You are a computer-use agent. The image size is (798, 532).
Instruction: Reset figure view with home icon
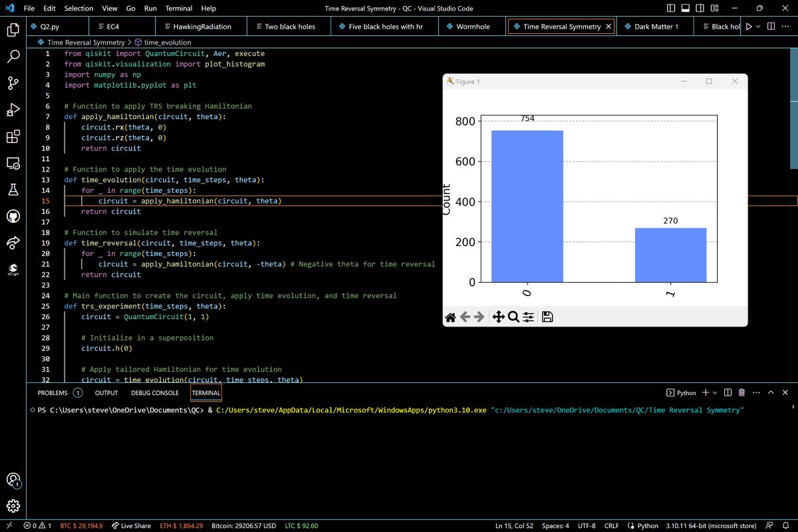click(450, 317)
